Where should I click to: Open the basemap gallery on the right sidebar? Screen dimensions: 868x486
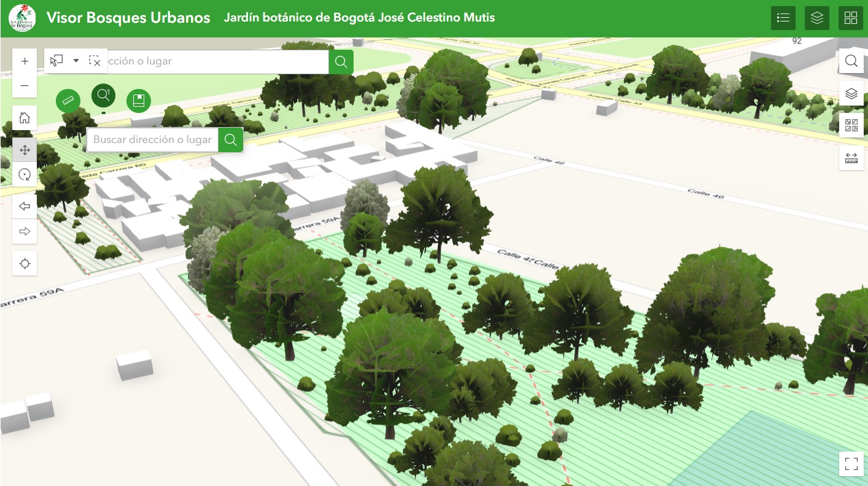click(x=851, y=125)
